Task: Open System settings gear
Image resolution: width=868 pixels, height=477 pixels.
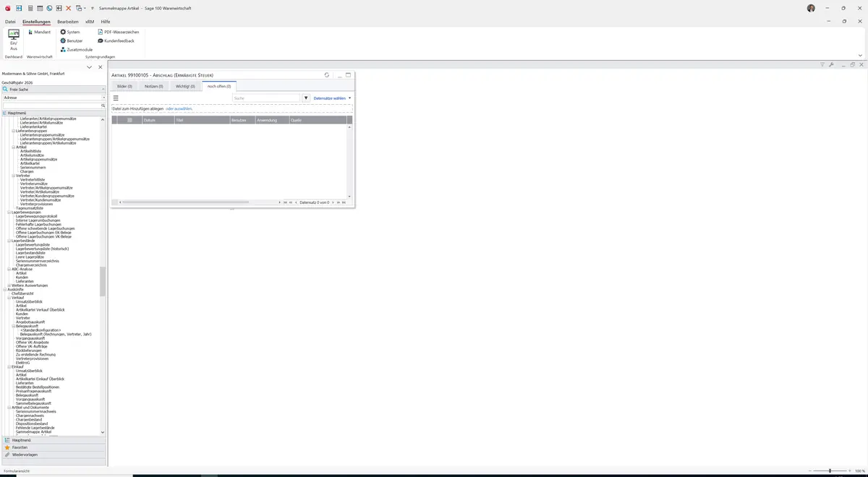Action: click(70, 32)
